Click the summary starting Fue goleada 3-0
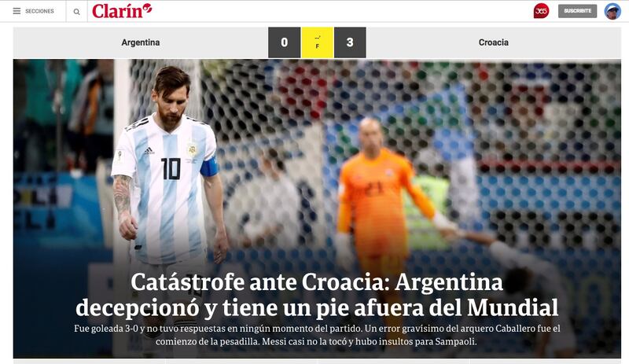Image resolution: width=629 pixels, height=364 pixels. (317, 335)
